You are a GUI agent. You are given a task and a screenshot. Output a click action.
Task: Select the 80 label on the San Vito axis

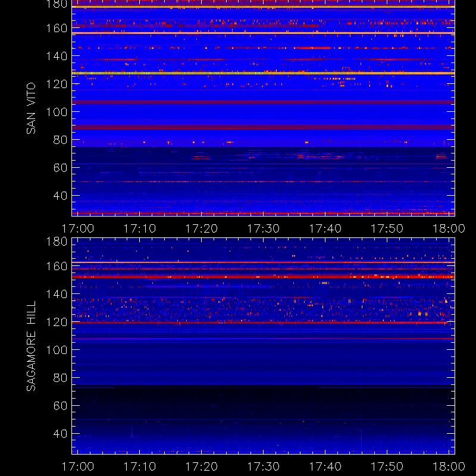pyautogui.click(x=60, y=140)
